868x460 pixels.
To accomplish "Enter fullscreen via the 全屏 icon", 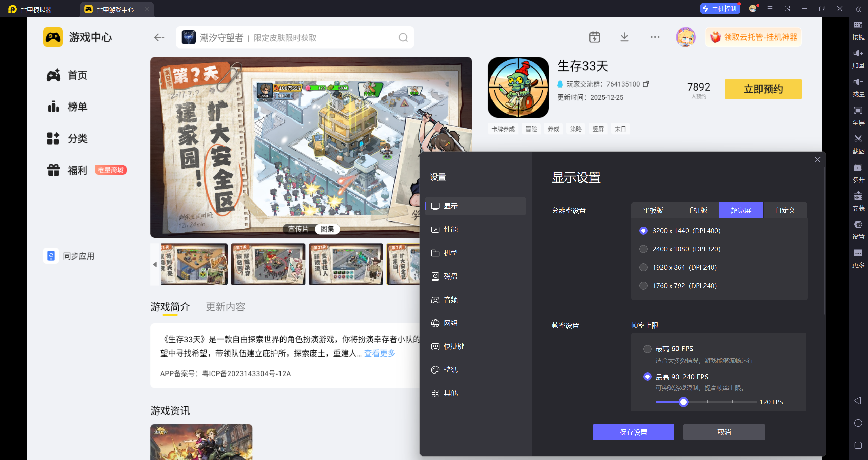I will (858, 111).
